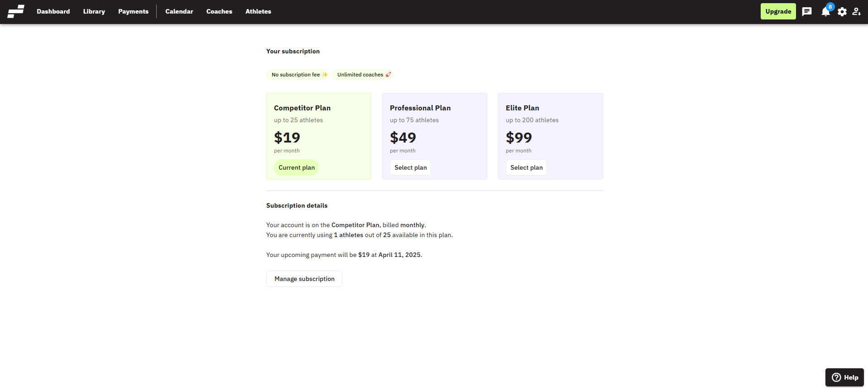Click the green Upgrade button
Viewport: 868px width, 390px height.
(778, 12)
